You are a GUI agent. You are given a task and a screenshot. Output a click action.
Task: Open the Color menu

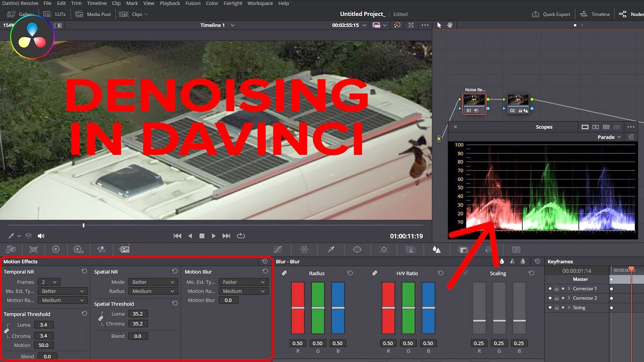pos(212,3)
